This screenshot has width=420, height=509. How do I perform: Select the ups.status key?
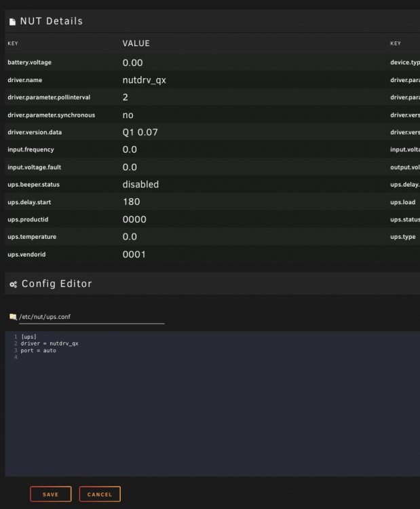click(x=405, y=219)
